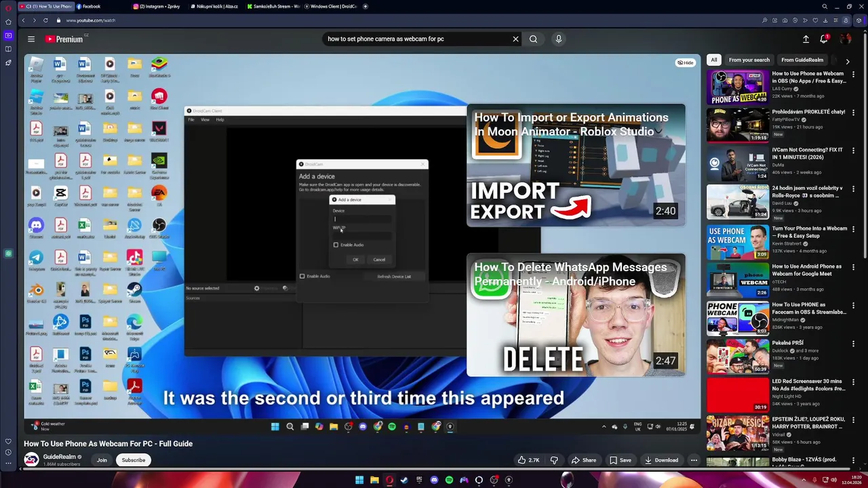Select the All filter chip
868x488 pixels.
click(x=714, y=60)
